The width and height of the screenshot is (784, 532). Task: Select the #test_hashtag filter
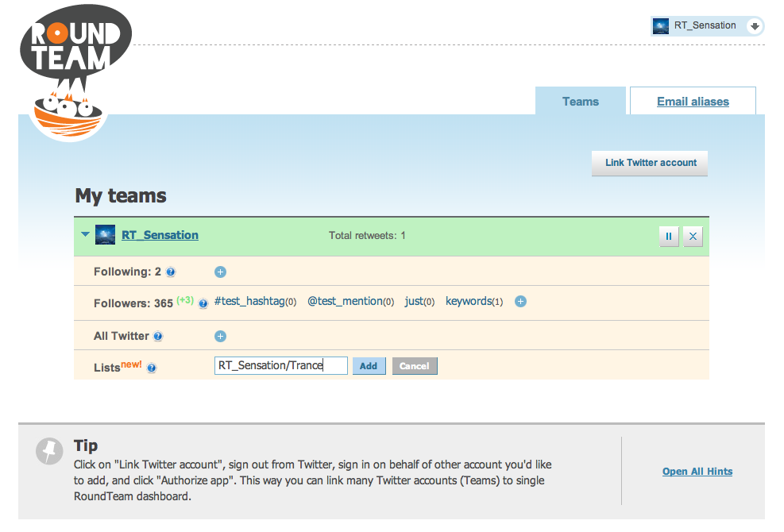tap(255, 301)
